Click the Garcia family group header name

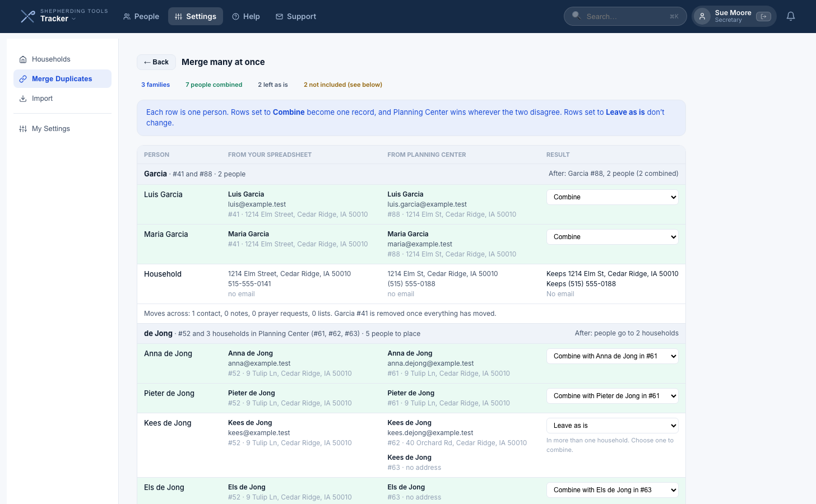point(155,174)
